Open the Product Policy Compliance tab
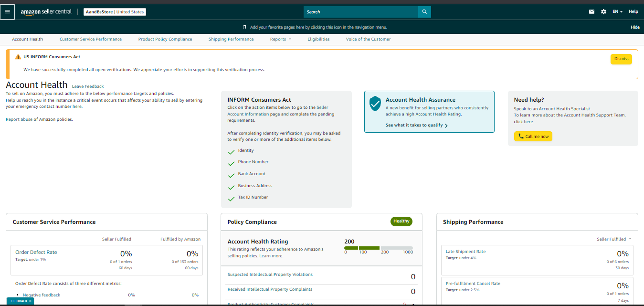The height and width of the screenshot is (306, 644). (x=165, y=39)
